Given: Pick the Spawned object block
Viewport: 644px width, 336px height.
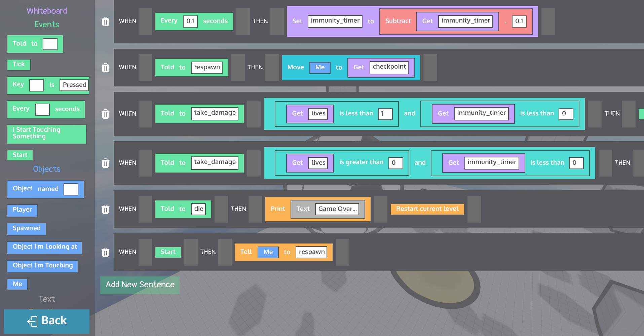Looking at the screenshot, I should tap(27, 229).
